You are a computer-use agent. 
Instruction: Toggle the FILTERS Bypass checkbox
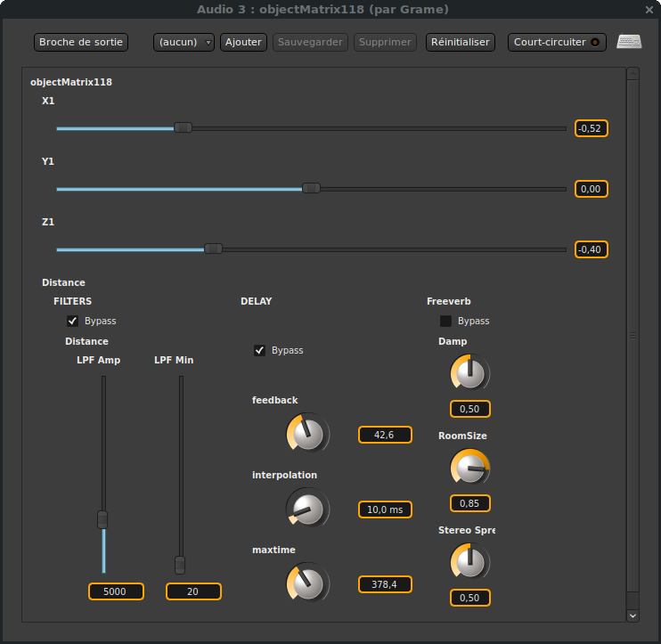click(x=73, y=321)
